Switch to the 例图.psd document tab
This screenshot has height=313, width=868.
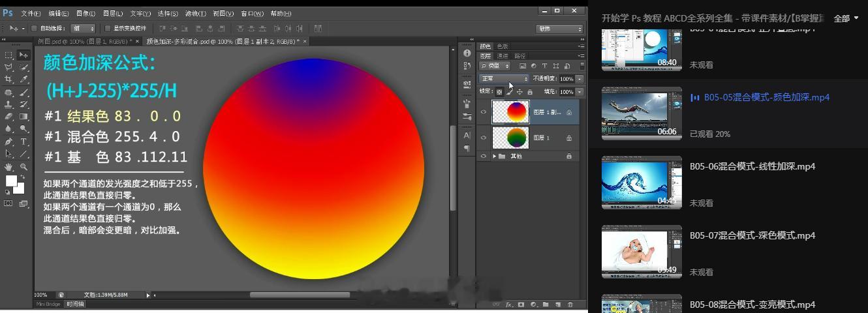click(85, 41)
